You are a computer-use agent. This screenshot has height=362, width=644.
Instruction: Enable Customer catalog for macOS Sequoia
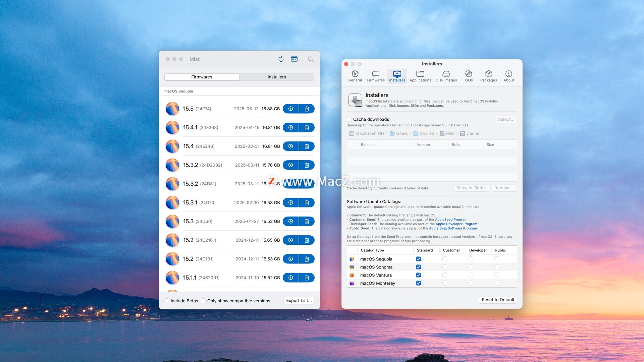click(x=445, y=259)
